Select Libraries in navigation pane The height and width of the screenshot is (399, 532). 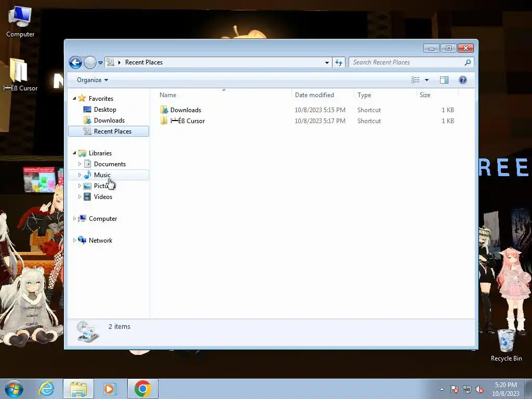point(100,153)
